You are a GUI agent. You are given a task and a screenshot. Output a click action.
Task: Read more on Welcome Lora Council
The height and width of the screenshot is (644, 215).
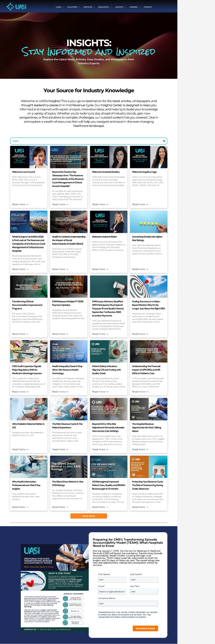(x=20, y=204)
